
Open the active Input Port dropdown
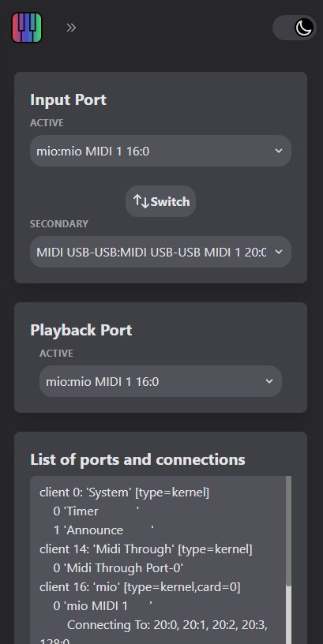click(x=160, y=151)
